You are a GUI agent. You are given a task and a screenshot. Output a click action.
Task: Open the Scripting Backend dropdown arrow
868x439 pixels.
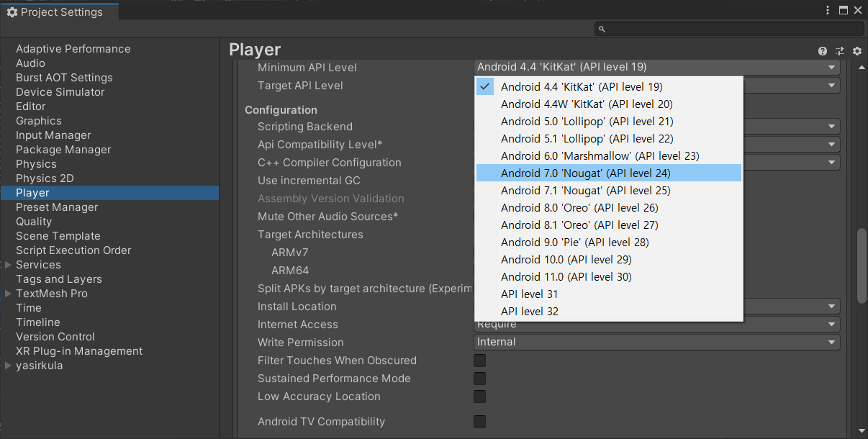[832, 127]
